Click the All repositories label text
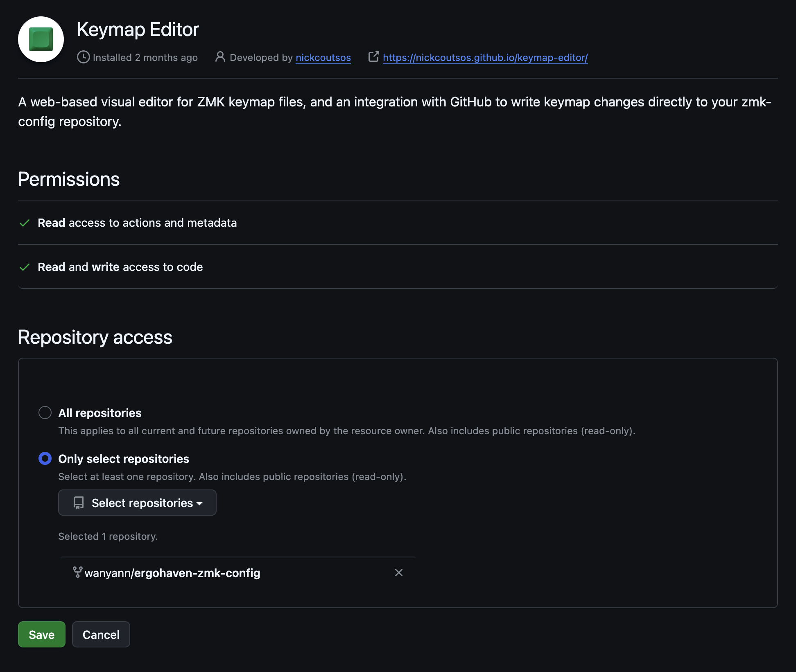The image size is (796, 672). point(100,413)
